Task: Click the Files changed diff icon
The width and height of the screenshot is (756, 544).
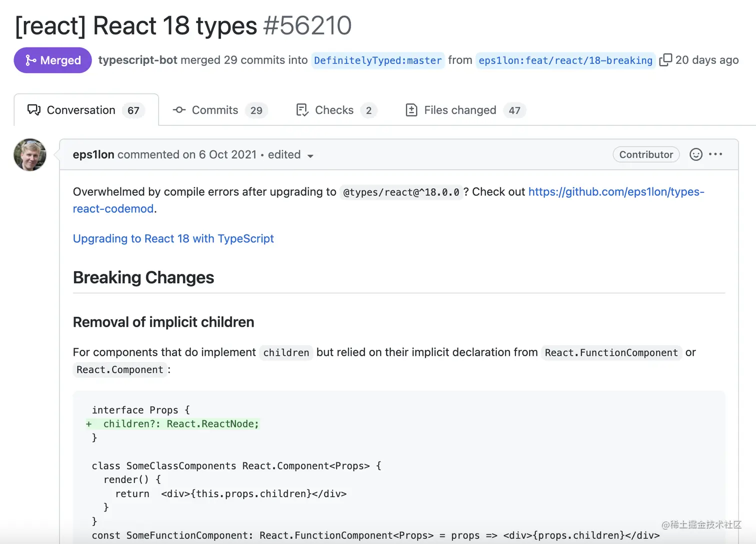Action: click(x=411, y=110)
